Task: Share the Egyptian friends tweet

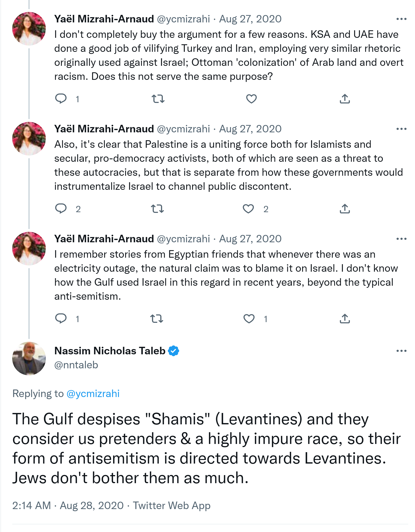Action: [x=345, y=319]
